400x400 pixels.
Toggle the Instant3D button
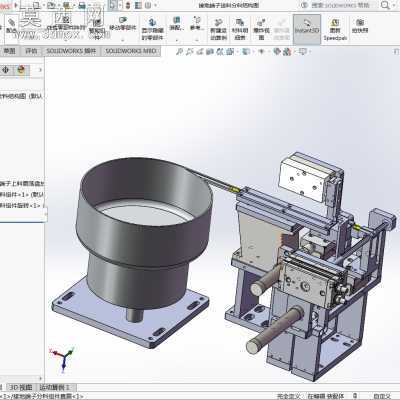[x=307, y=29]
